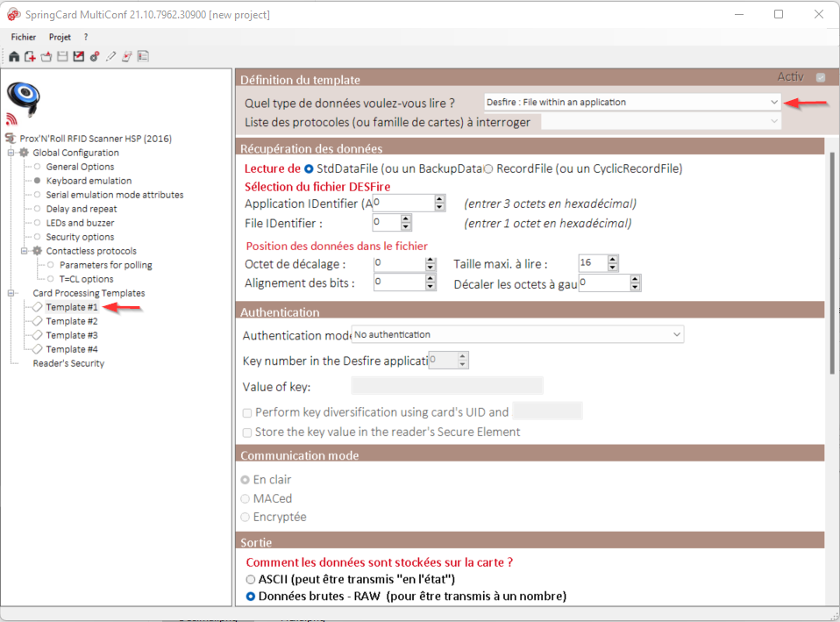Click the SC logo beside Prox'N'Roll RFID Scanner
Viewport: 840px width, 622px height.
tap(11, 139)
